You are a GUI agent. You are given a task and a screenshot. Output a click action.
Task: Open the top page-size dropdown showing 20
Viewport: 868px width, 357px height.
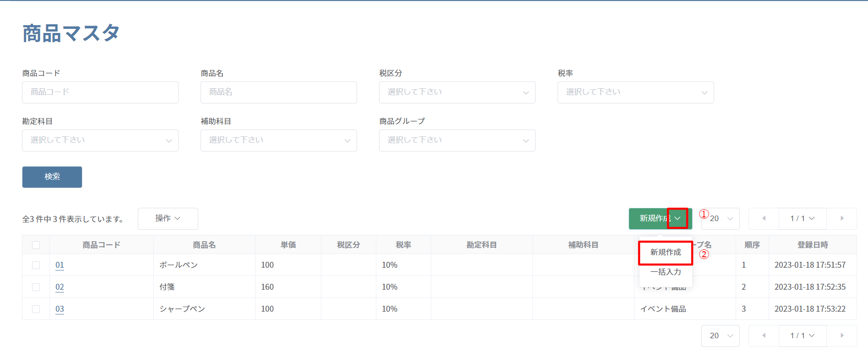tap(721, 219)
